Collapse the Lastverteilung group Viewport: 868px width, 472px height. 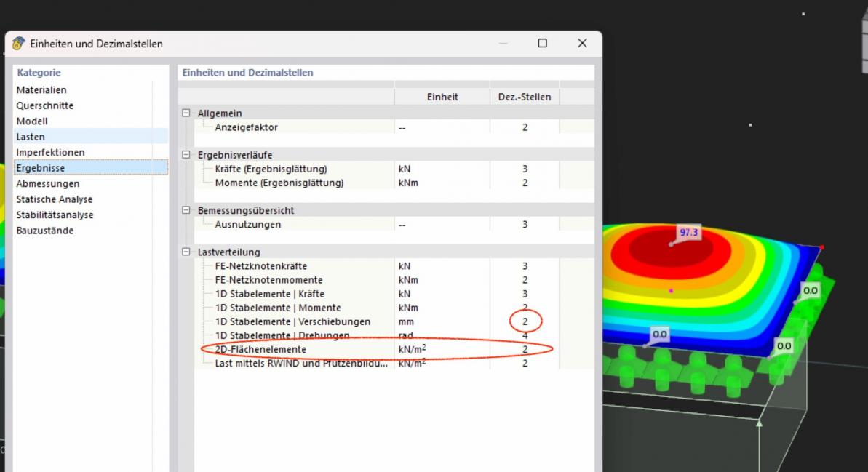click(186, 252)
